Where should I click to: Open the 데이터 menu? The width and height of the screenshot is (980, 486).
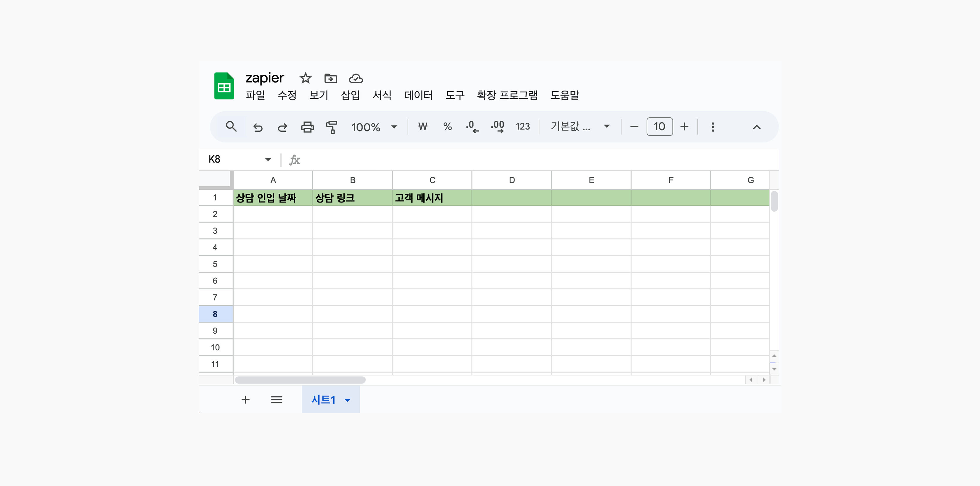(x=418, y=95)
